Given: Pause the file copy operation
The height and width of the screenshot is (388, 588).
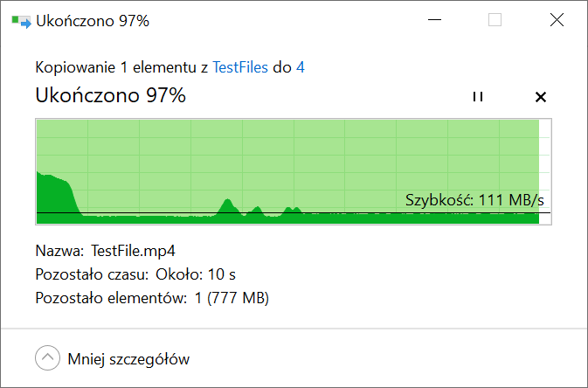Looking at the screenshot, I should [x=478, y=97].
